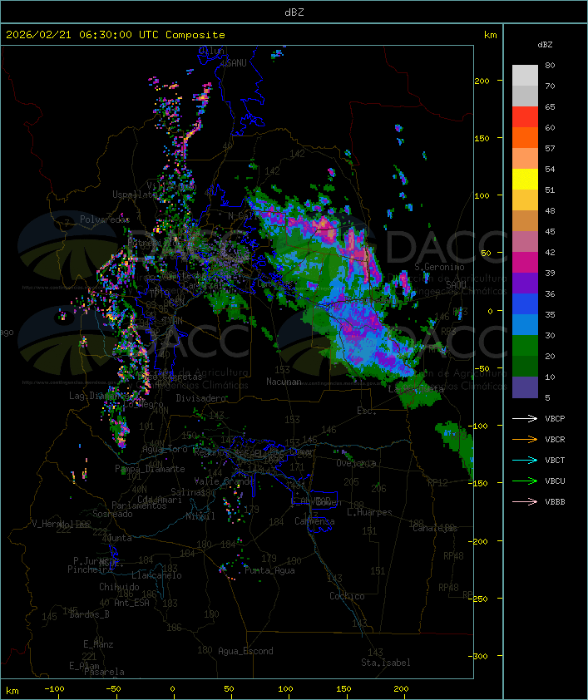
Task: Click the white VBCP arrow icon
Action: [x=525, y=418]
